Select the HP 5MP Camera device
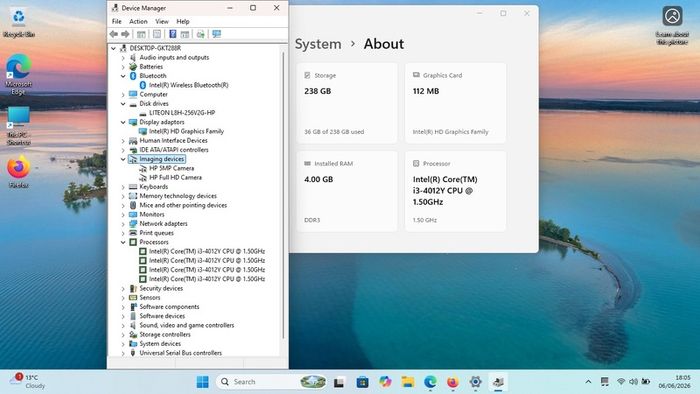The width and height of the screenshot is (700, 394). tap(171, 168)
